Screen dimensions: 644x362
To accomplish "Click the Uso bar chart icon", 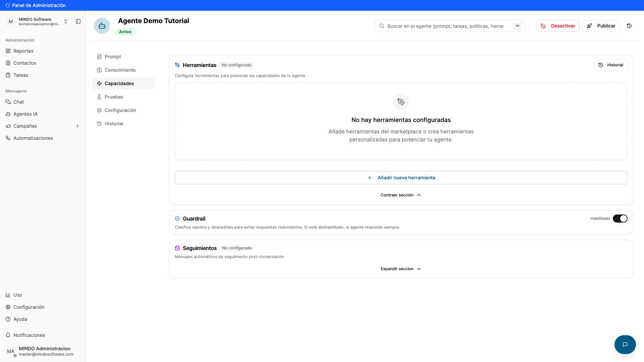I will coord(8,295).
